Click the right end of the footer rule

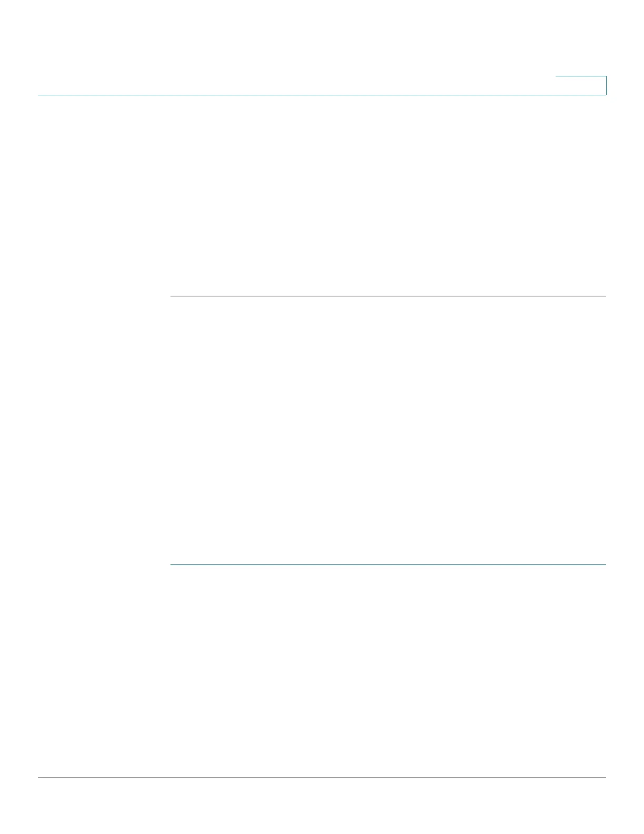pos(603,778)
